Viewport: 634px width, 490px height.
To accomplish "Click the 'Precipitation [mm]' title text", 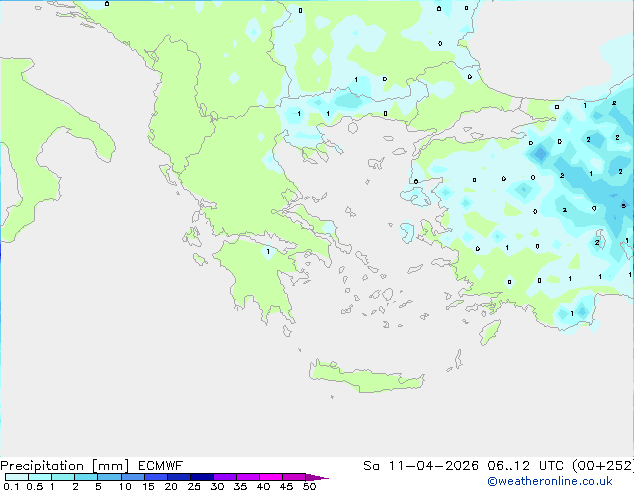I will pos(65,466).
